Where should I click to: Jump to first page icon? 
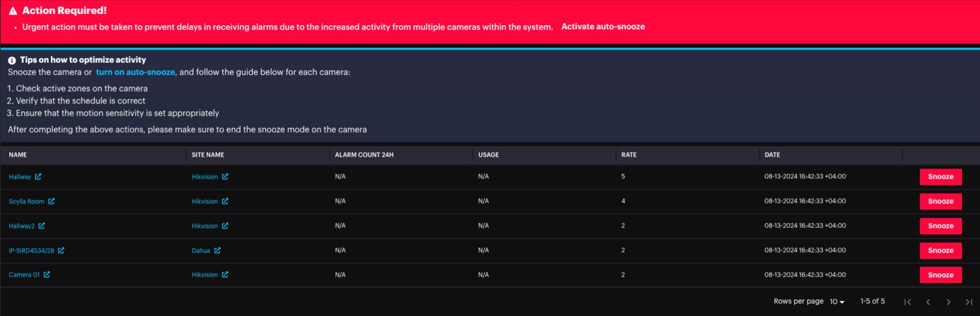click(x=907, y=302)
